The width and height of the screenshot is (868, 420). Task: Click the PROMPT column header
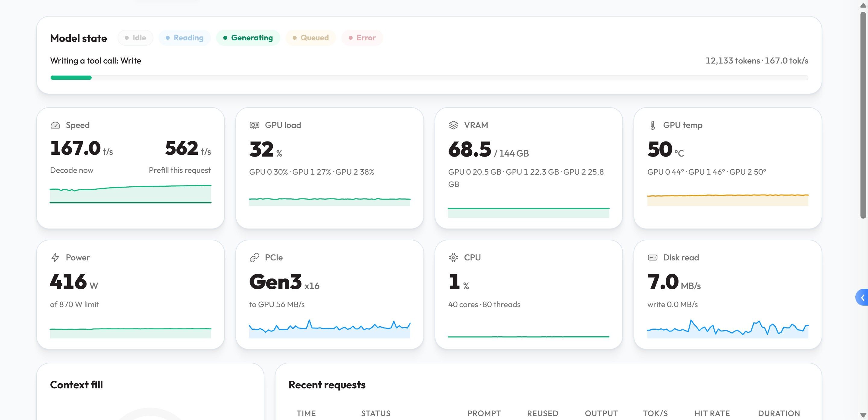coord(484,413)
